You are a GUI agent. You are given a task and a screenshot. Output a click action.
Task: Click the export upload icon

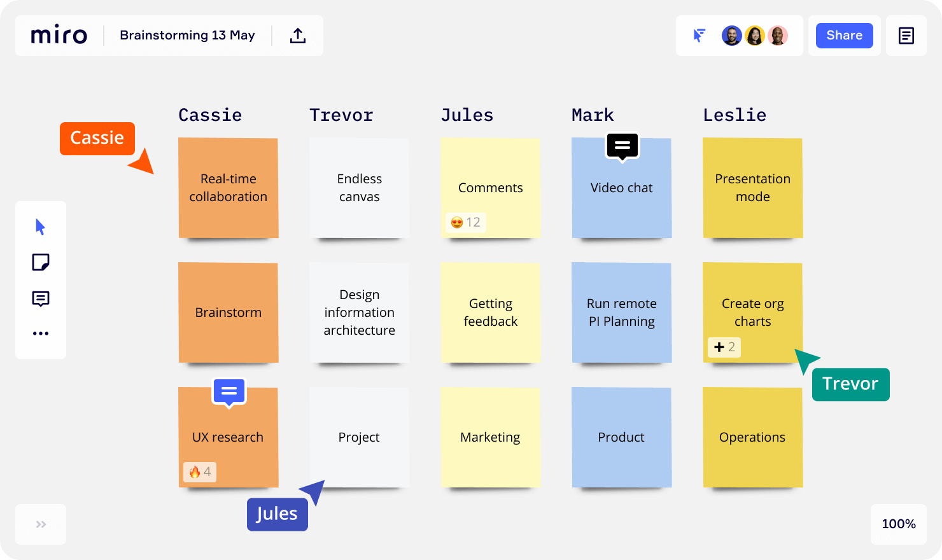tap(298, 36)
